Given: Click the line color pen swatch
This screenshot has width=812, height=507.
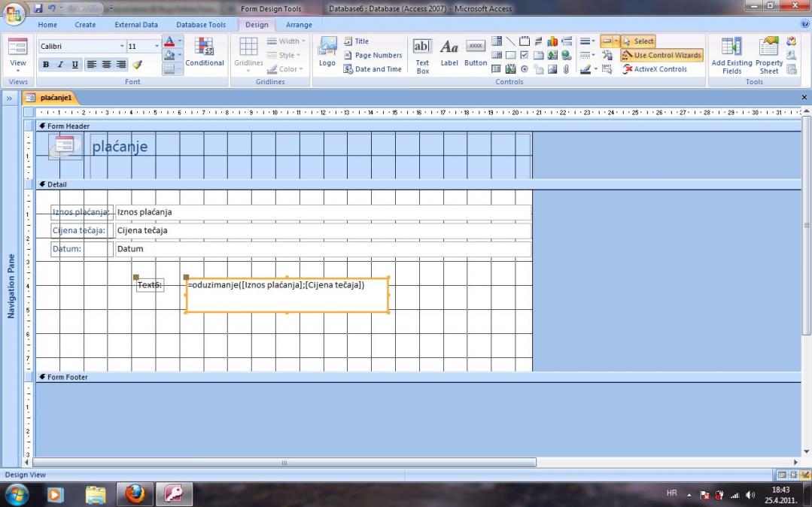Looking at the screenshot, I should point(585,69).
